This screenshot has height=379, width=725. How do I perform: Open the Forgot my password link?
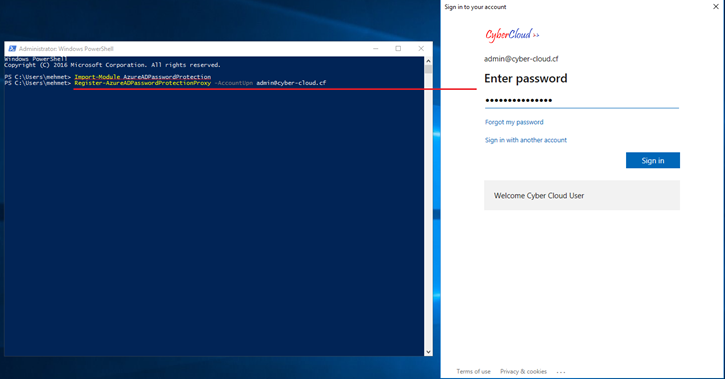[x=514, y=122]
